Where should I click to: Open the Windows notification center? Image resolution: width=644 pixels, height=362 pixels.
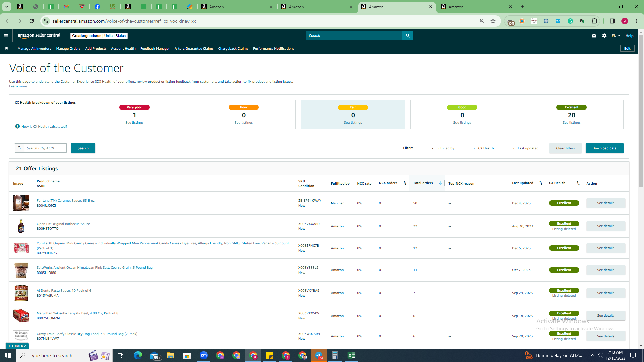(x=633, y=355)
